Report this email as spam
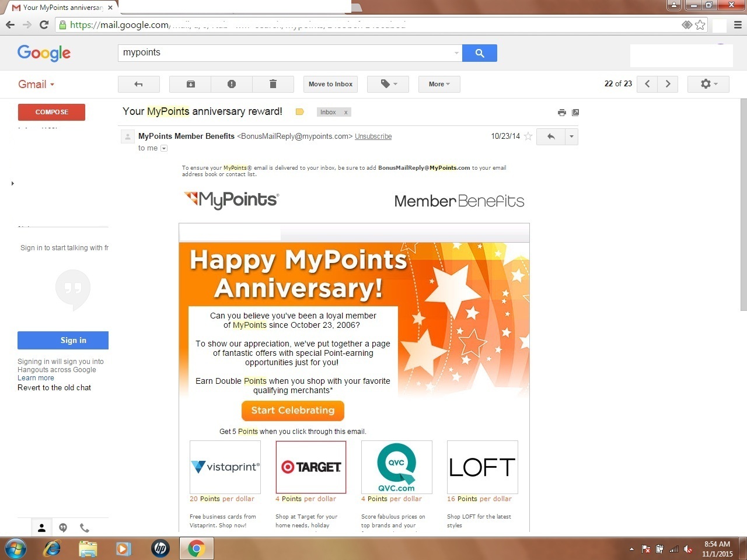The width and height of the screenshot is (747, 560). pyautogui.click(x=232, y=84)
